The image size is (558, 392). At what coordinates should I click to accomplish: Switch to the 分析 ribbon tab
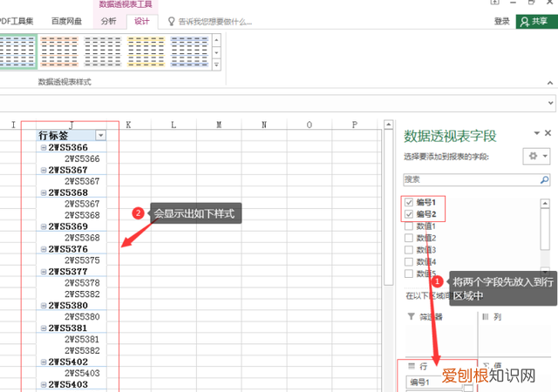(108, 21)
